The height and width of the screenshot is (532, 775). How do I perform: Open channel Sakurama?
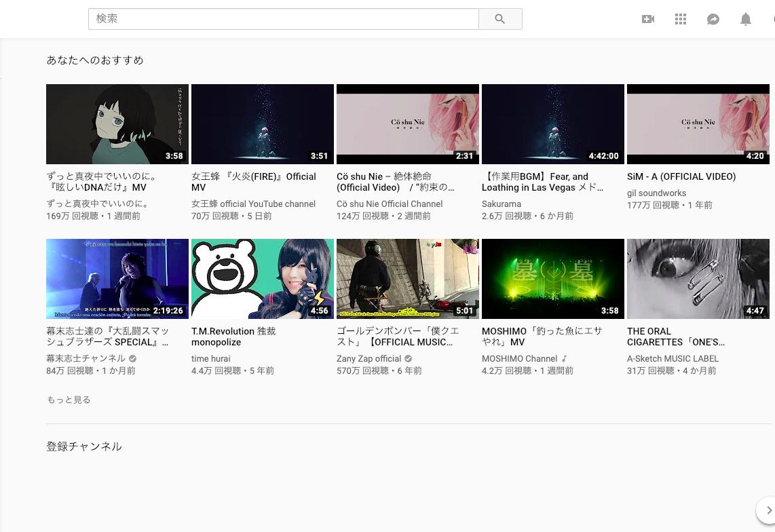(502, 204)
